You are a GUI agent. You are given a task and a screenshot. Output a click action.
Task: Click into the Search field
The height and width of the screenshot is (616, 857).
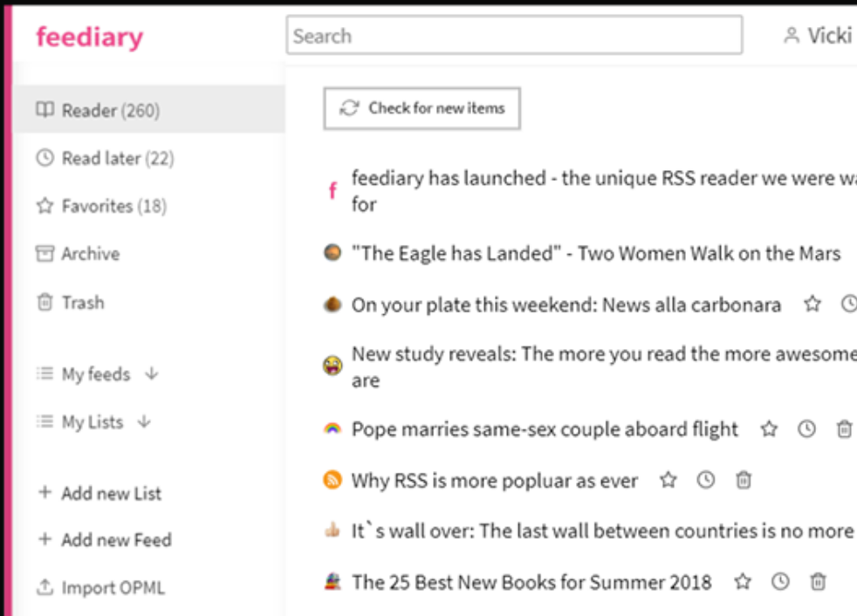pos(514,36)
